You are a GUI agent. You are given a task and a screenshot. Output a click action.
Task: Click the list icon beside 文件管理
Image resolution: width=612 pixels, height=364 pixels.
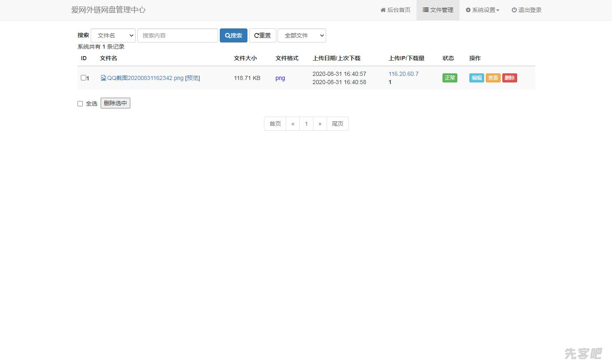[425, 10]
